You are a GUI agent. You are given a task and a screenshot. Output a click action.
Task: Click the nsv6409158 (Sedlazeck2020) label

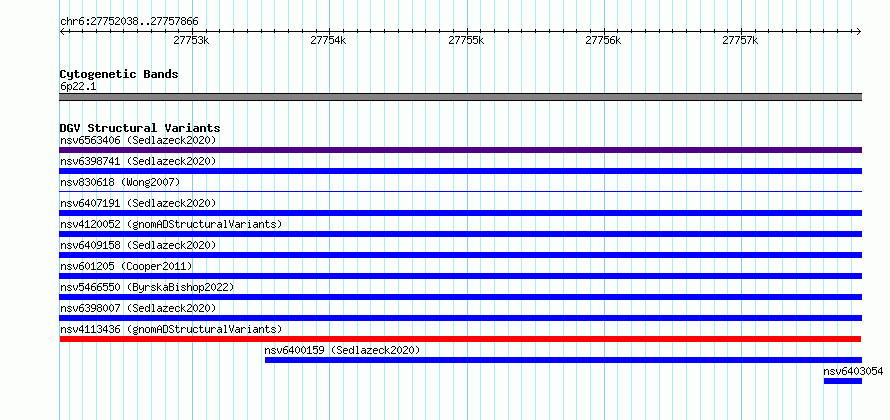tap(138, 245)
